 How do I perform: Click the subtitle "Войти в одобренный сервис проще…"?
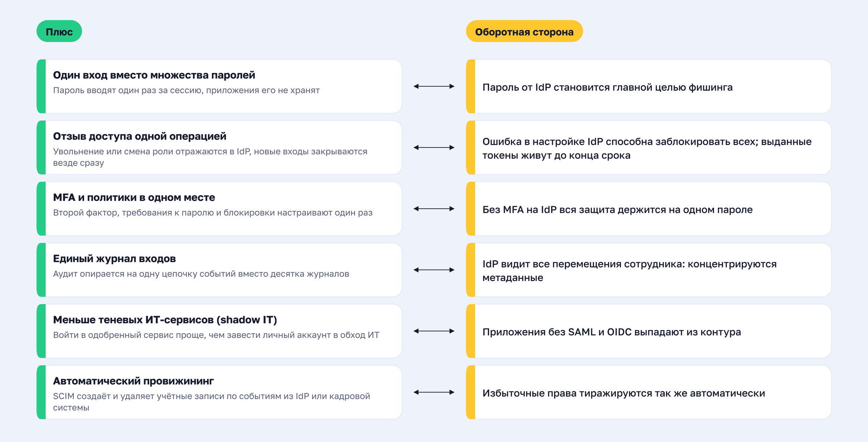(x=216, y=335)
